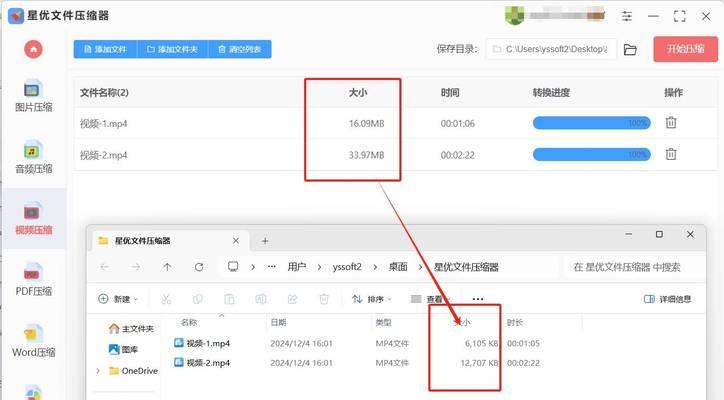Viewport: 724px width, 400px height.
Task: Toggle the 详细信息 details pane
Action: [x=667, y=299]
